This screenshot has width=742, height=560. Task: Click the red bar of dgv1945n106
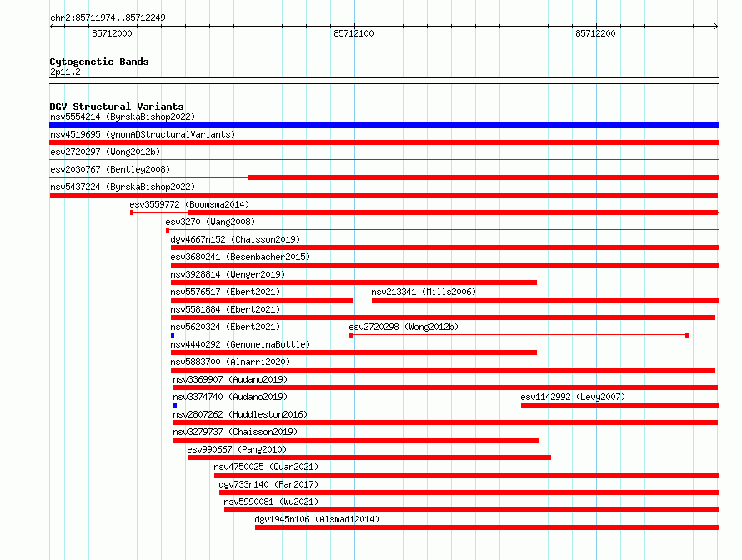tap(487, 527)
